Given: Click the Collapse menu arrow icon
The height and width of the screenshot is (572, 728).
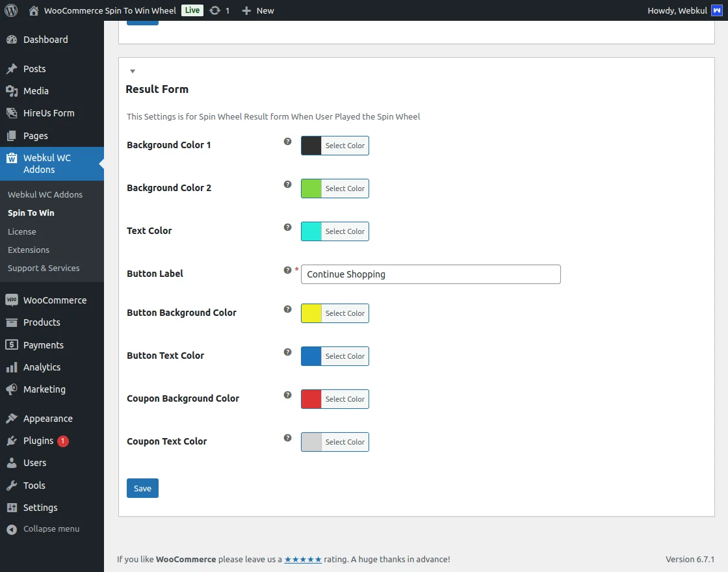Looking at the screenshot, I should pos(12,529).
